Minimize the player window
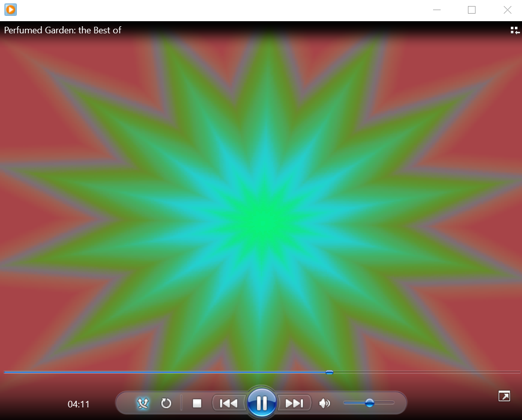The image size is (522, 420). [437, 10]
